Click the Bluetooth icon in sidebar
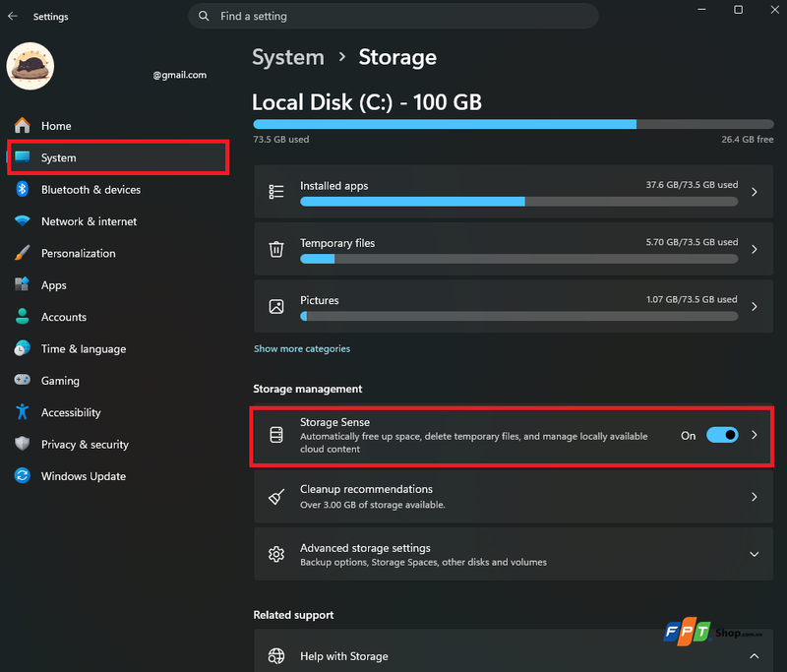Image resolution: width=787 pixels, height=672 pixels. point(22,189)
